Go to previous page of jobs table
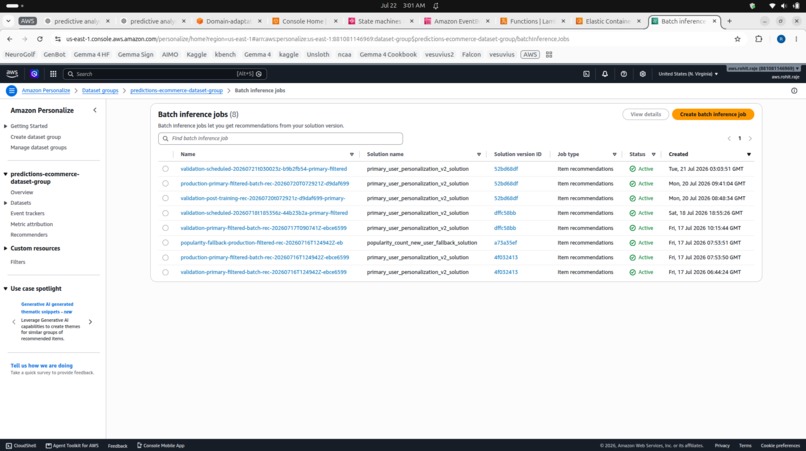This screenshot has height=451, width=806. pos(729,138)
